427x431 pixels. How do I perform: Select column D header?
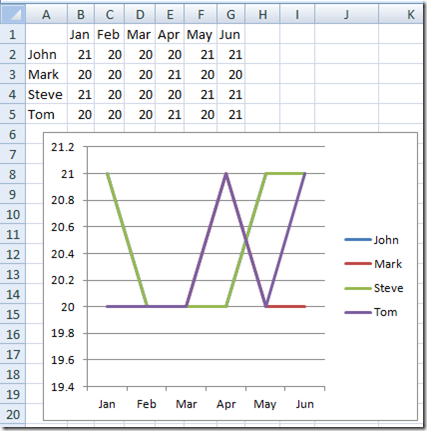click(140, 14)
